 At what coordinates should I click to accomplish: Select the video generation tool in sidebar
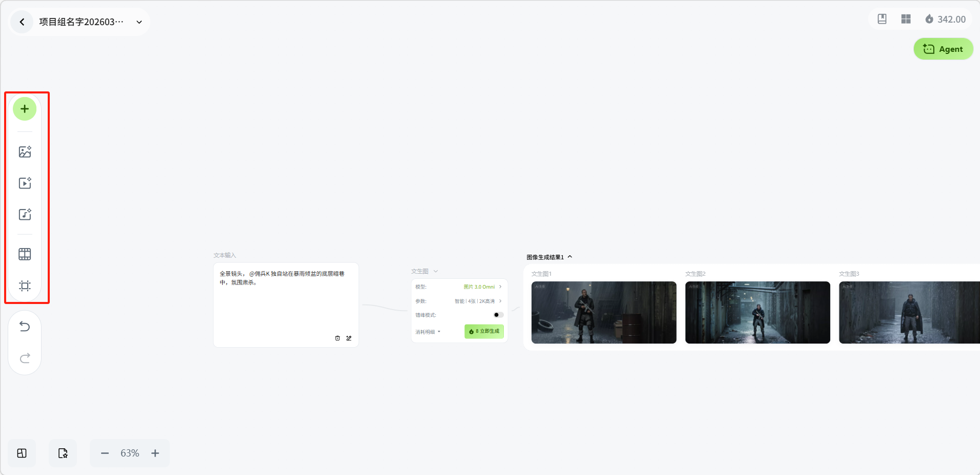pos(25,183)
